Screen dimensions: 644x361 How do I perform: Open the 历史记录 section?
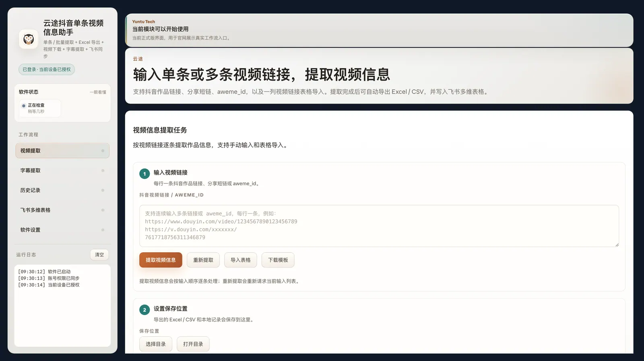pos(62,190)
